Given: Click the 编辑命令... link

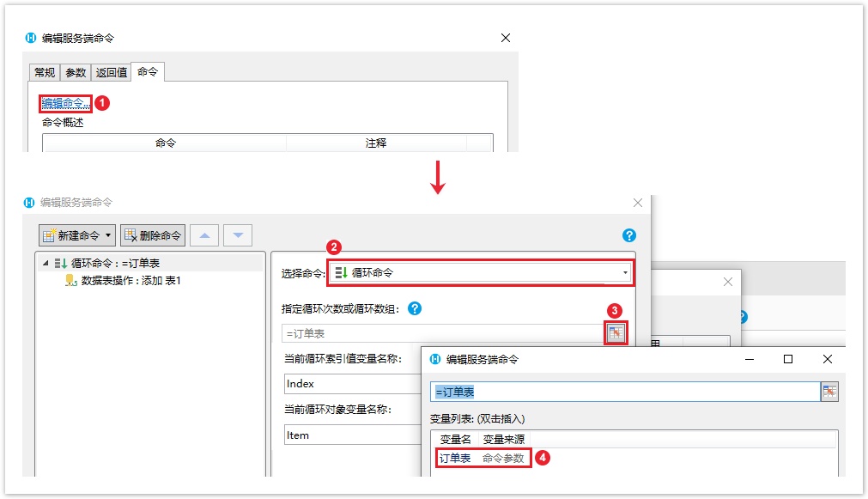Looking at the screenshot, I should point(65,103).
